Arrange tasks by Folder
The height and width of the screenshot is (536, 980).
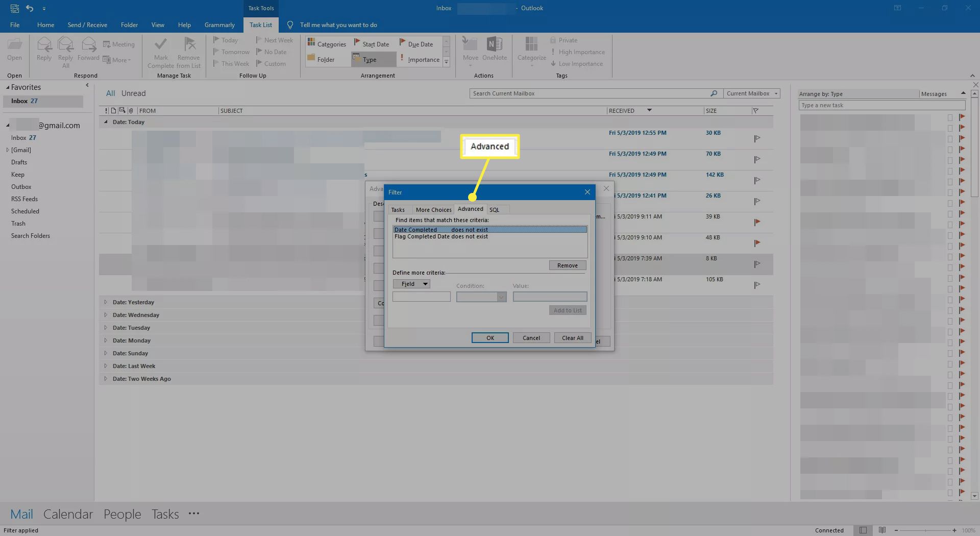tap(321, 59)
